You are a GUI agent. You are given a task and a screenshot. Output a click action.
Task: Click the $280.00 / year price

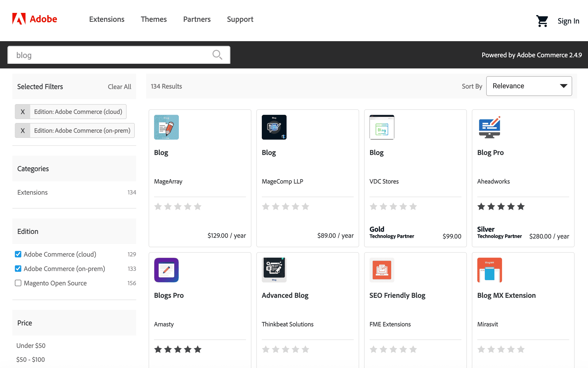point(549,236)
